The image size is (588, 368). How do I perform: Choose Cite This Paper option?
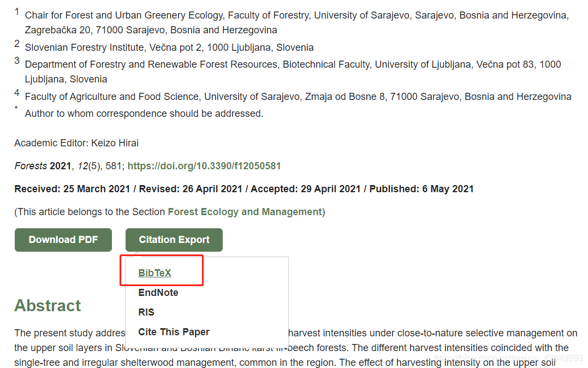coord(174,332)
